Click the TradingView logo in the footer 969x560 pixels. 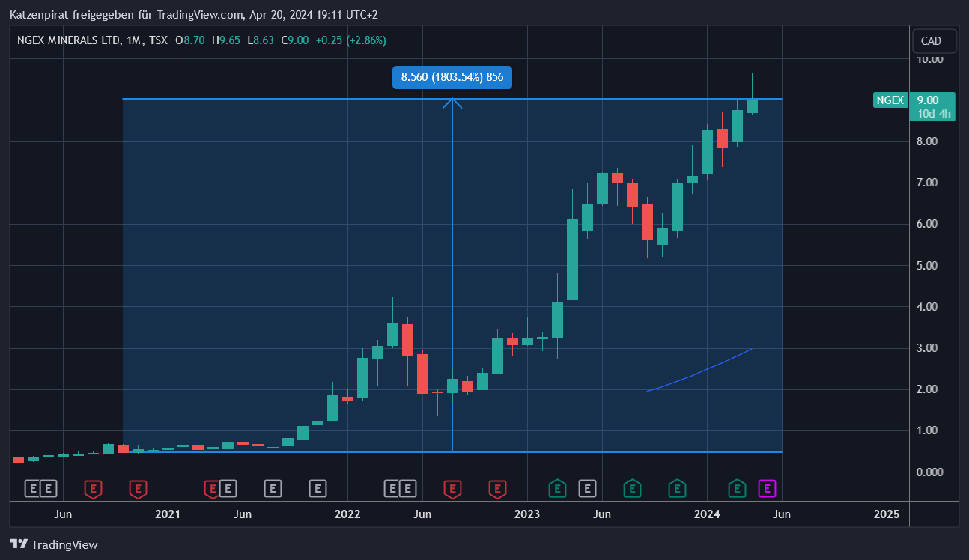tap(54, 544)
